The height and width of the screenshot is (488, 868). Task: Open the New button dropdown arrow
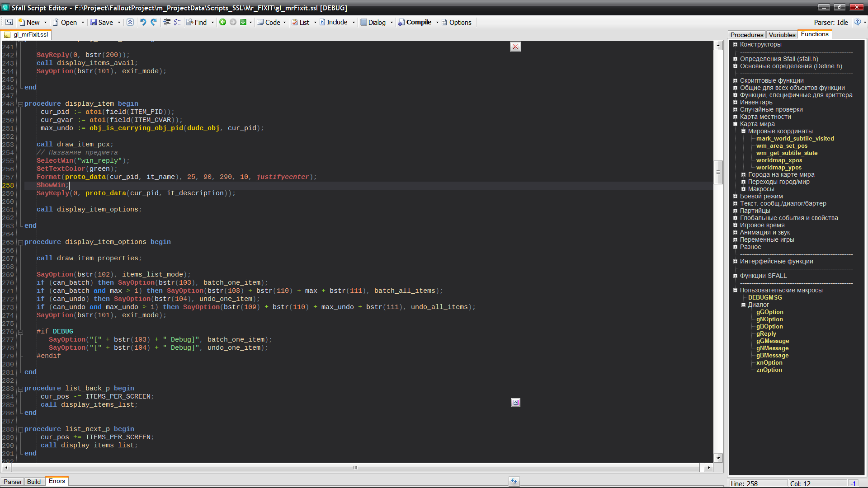coord(45,22)
